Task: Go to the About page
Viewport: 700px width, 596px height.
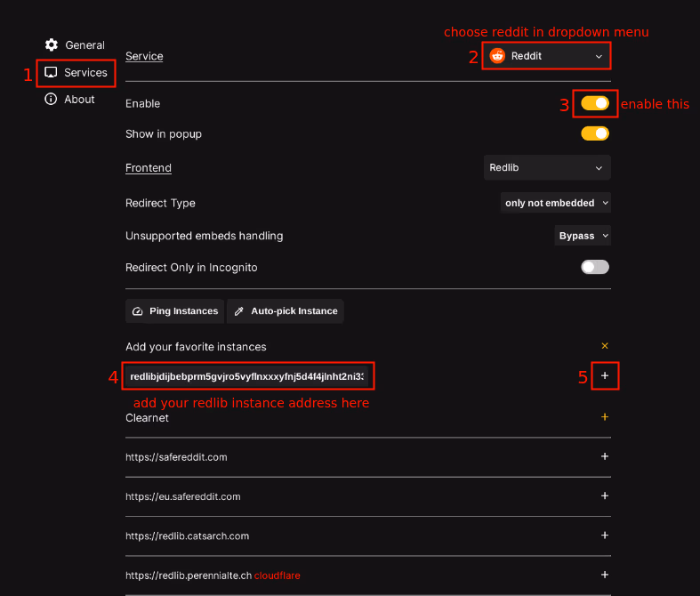Action: [x=70, y=99]
